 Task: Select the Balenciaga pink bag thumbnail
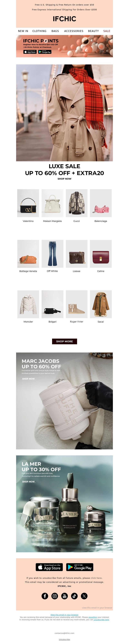tap(101, 203)
